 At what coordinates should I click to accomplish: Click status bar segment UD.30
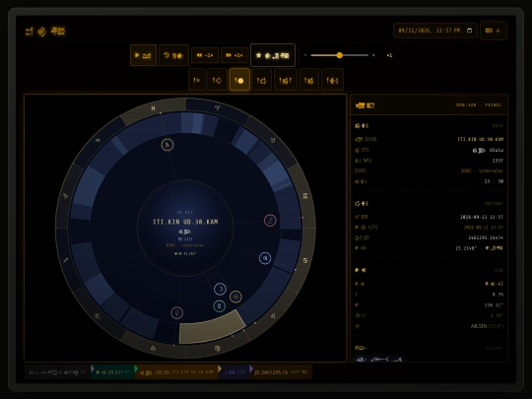[x=177, y=372]
